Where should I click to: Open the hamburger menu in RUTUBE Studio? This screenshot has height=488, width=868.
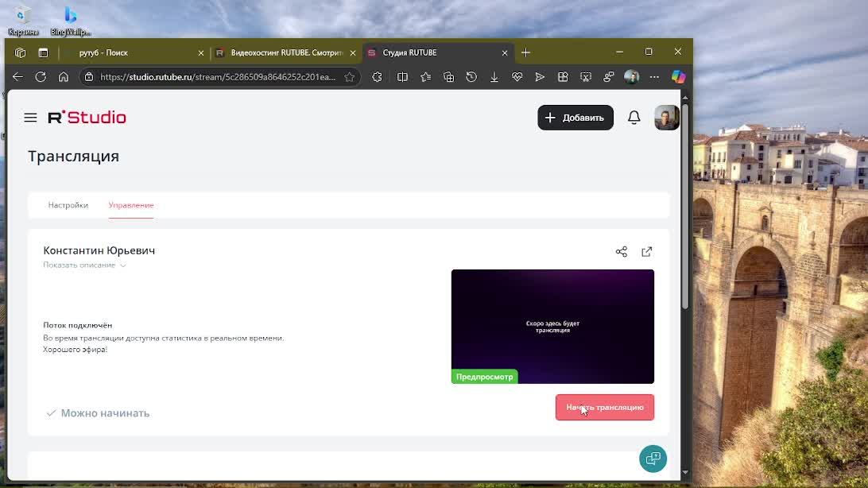(30, 118)
